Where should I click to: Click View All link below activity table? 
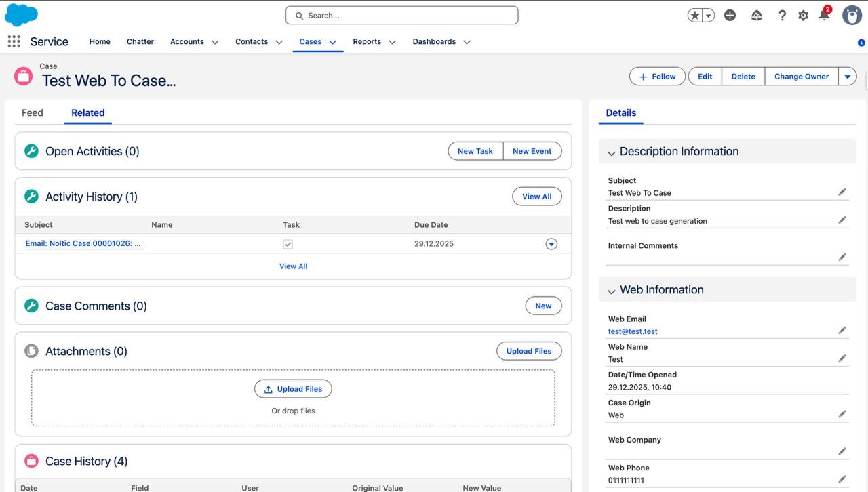pyautogui.click(x=293, y=266)
